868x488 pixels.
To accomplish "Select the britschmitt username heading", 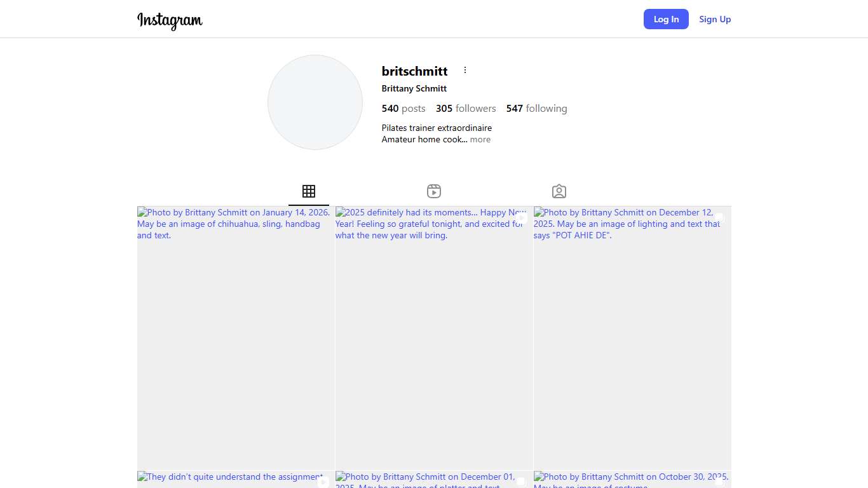I will [x=414, y=71].
